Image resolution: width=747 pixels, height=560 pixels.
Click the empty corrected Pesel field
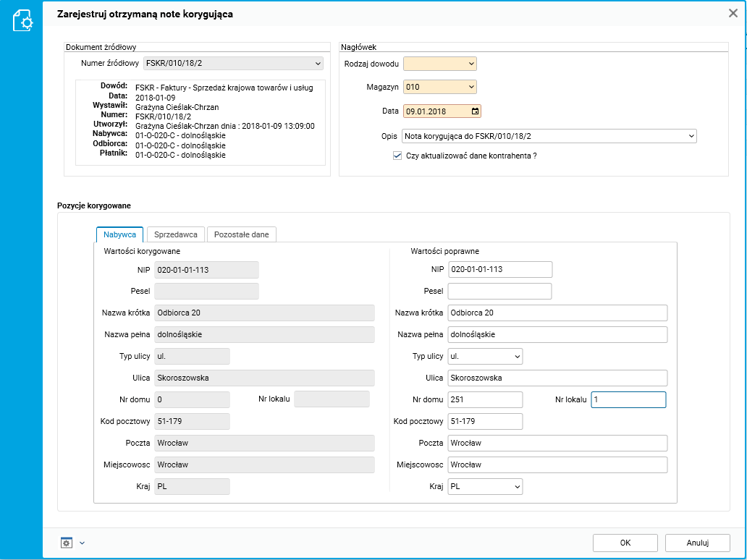coord(499,292)
